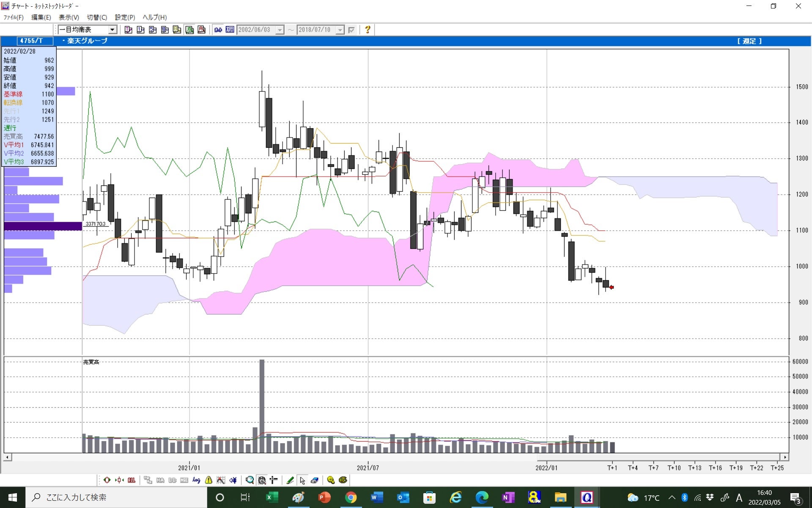Open the color palette settings icon

click(343, 480)
